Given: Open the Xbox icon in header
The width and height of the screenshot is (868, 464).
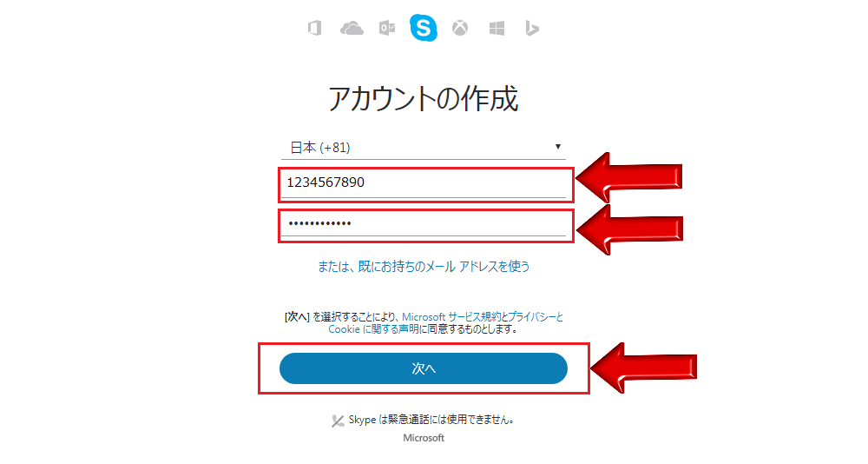Looking at the screenshot, I should [x=460, y=28].
